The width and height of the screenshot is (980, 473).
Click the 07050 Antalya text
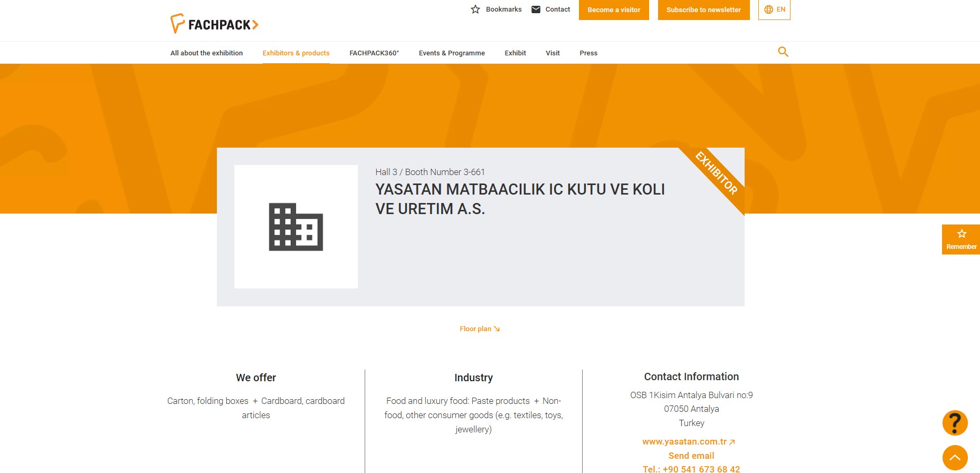[x=691, y=409]
